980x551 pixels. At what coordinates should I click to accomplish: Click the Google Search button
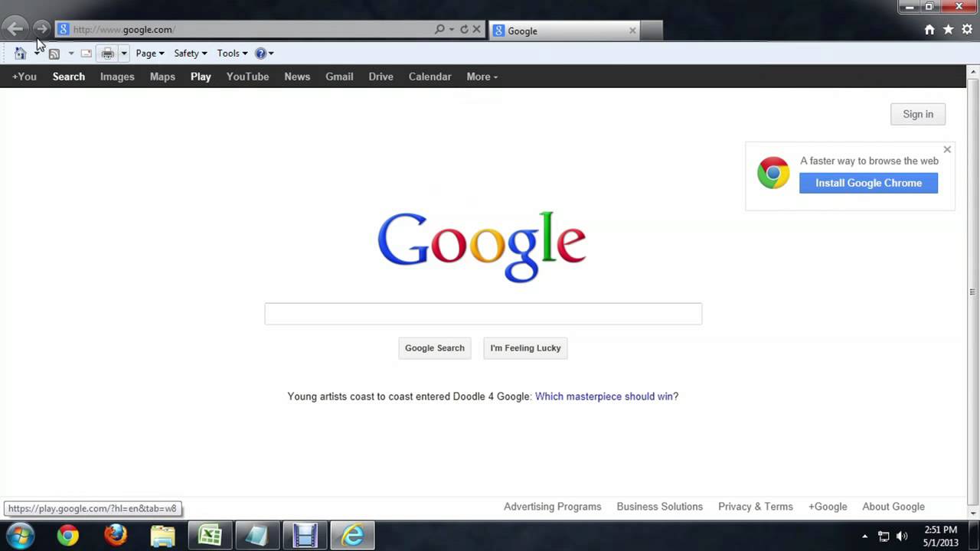click(x=435, y=348)
